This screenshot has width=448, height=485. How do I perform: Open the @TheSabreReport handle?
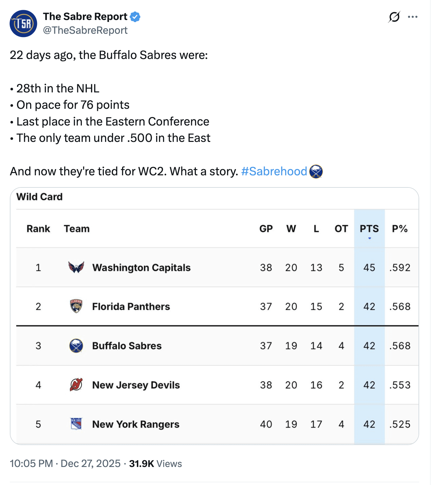click(x=85, y=30)
